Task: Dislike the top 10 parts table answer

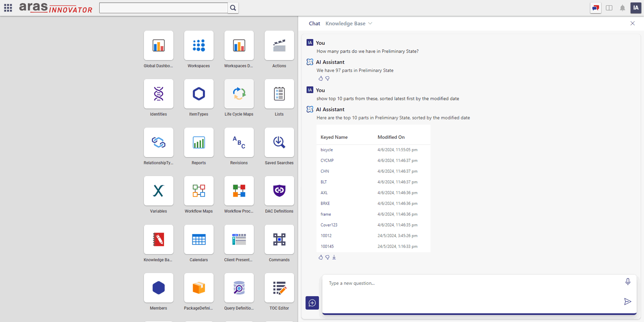Action: [327, 257]
